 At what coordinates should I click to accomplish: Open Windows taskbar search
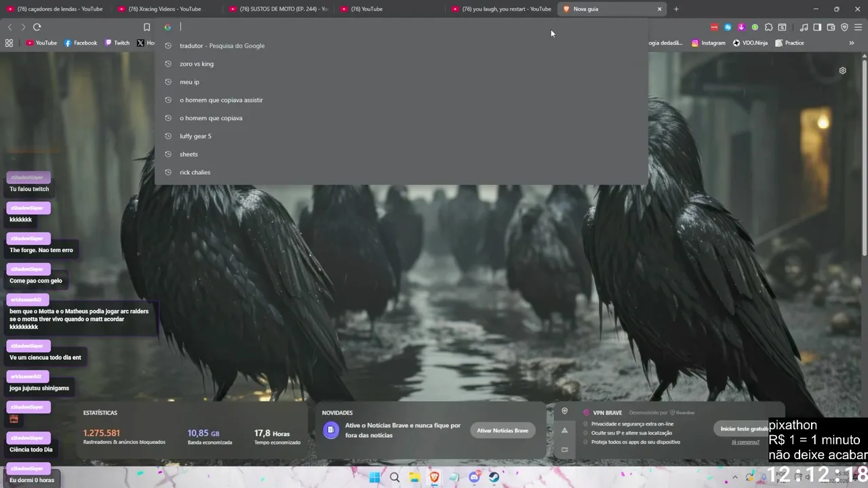(x=395, y=477)
